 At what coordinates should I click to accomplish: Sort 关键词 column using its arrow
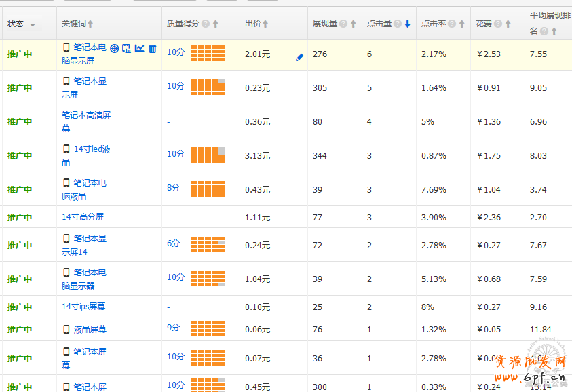pyautogui.click(x=90, y=24)
